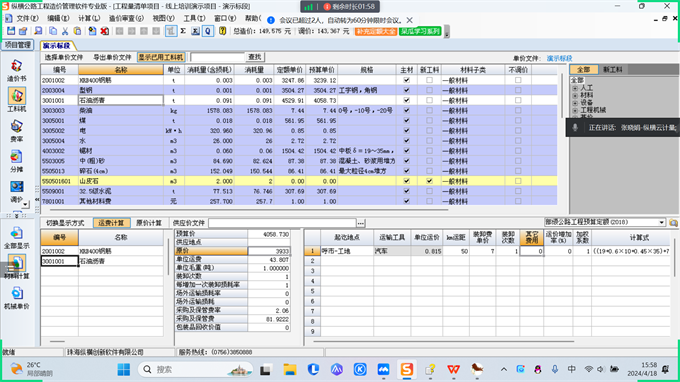Click the 机械单价 sidebar icon
This screenshot has height=382, width=680.
[x=16, y=298]
